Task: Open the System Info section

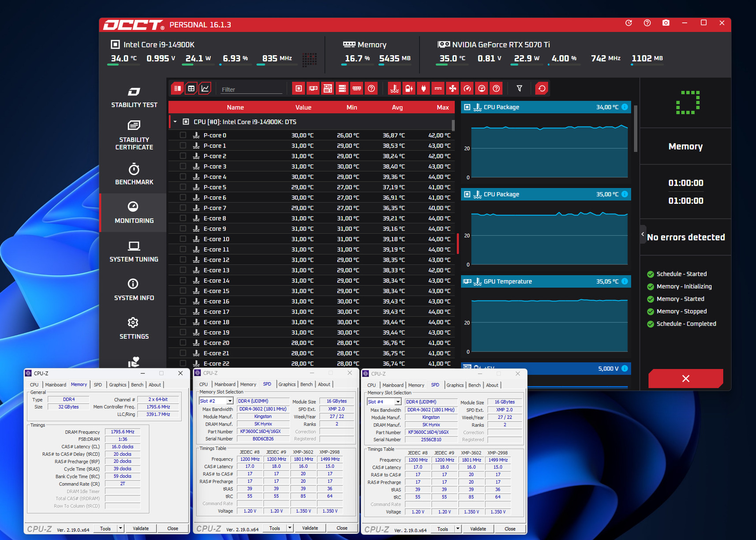Action: [x=134, y=290]
